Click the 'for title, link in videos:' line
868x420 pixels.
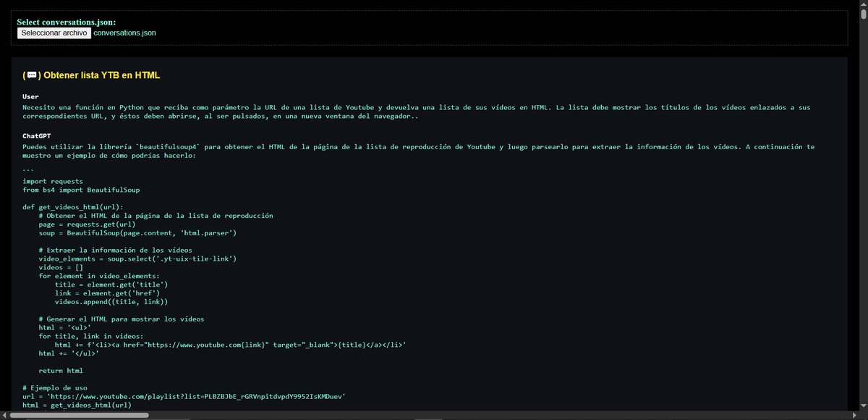pyautogui.click(x=91, y=336)
